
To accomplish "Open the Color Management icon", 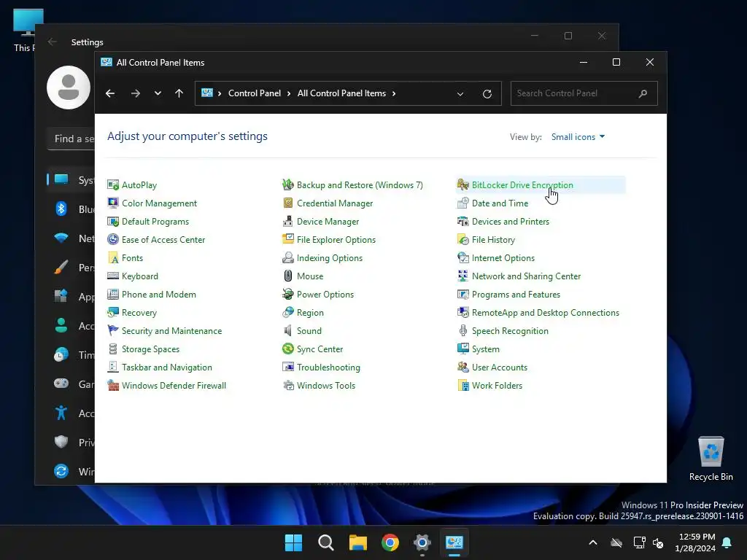I will click(x=113, y=203).
